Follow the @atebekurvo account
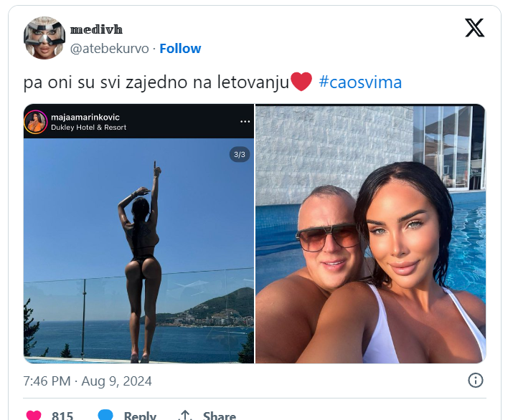513x420 pixels. point(180,48)
